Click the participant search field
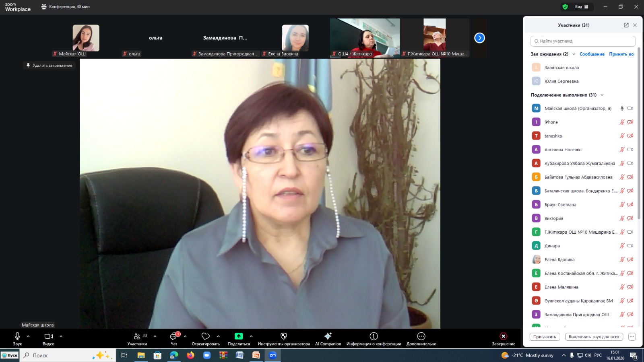The height and width of the screenshot is (362, 644). [x=583, y=41]
